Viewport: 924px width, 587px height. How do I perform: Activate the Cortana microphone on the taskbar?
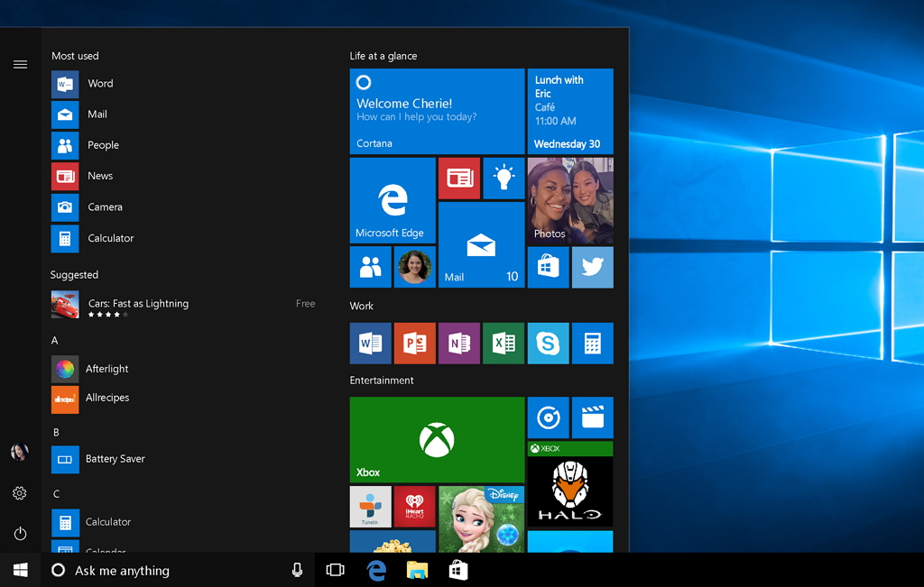pyautogui.click(x=297, y=570)
